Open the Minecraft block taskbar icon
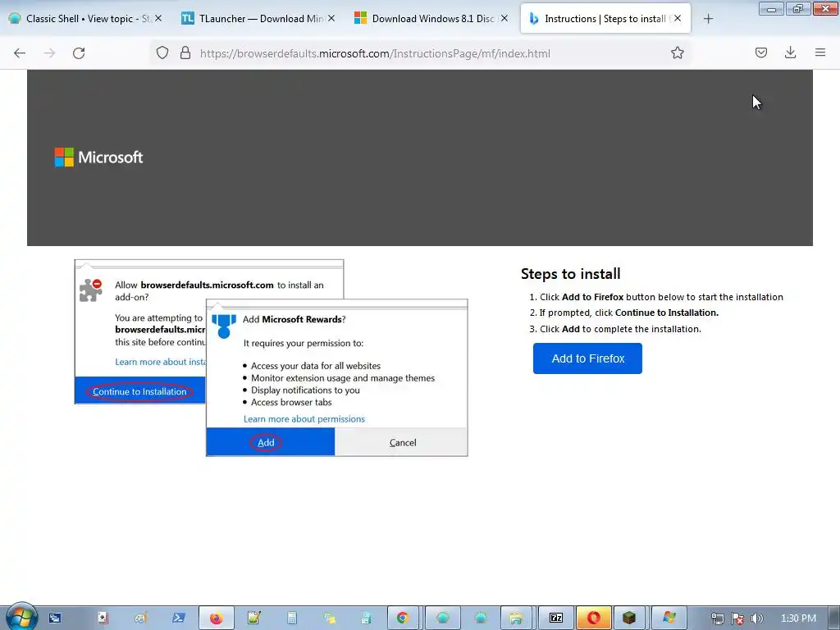 pyautogui.click(x=629, y=619)
